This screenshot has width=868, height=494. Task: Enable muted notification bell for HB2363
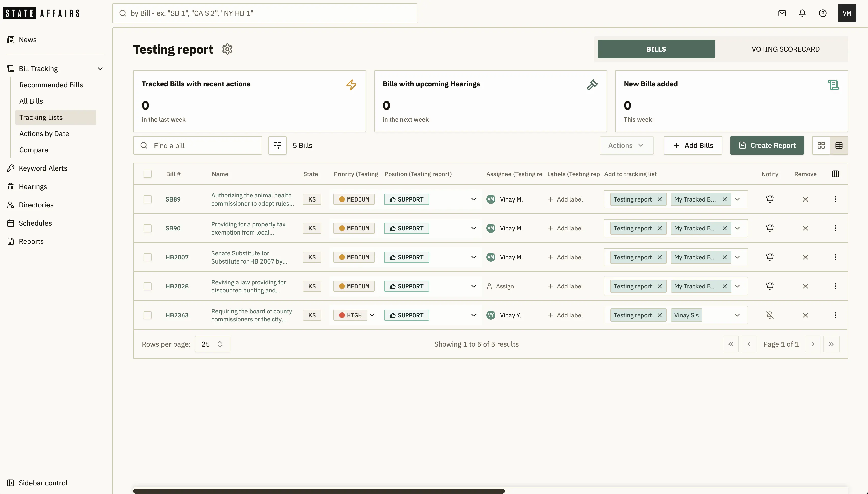point(770,315)
